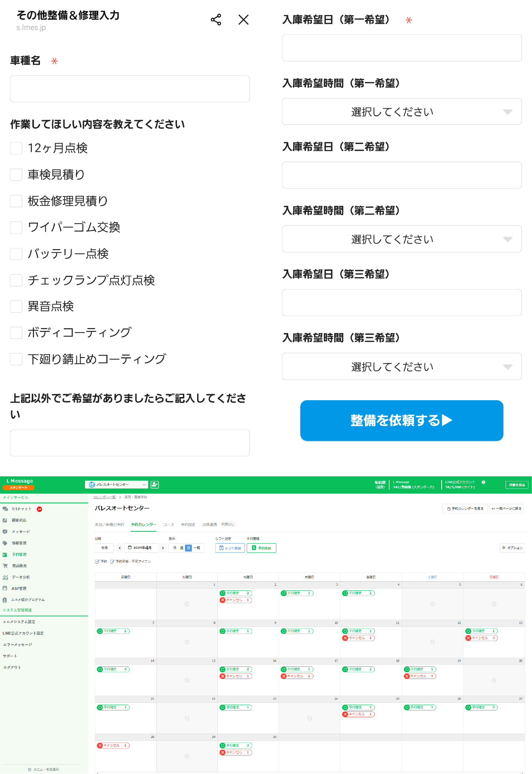Click the シフト追加 button
The width and height of the screenshot is (532, 774).
230,548
